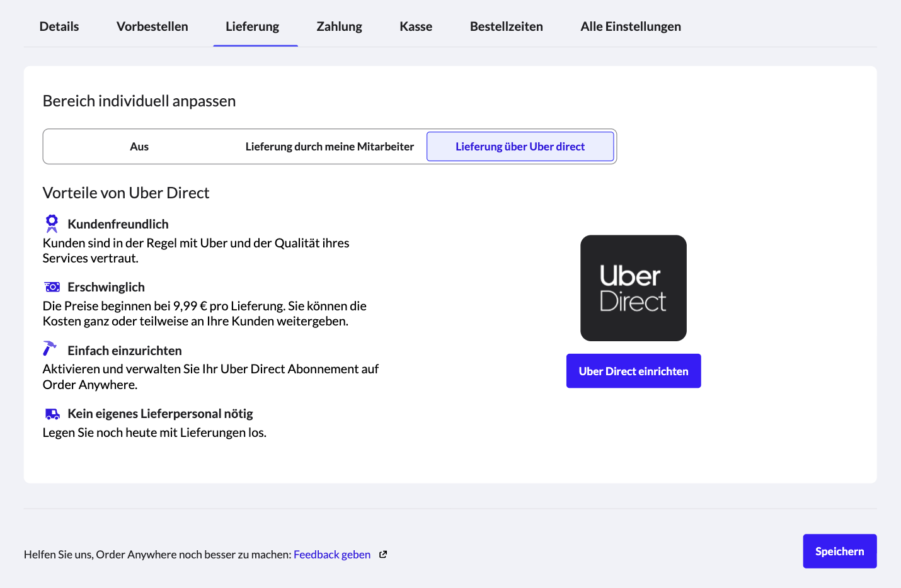
Task: Click the 'Kundenfreundlich' heading text
Action: (x=118, y=224)
